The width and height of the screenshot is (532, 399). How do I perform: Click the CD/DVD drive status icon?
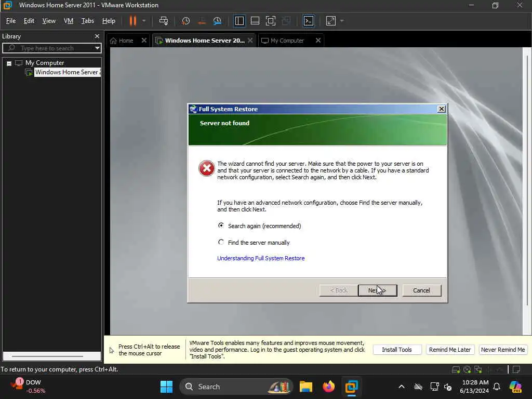click(467, 369)
